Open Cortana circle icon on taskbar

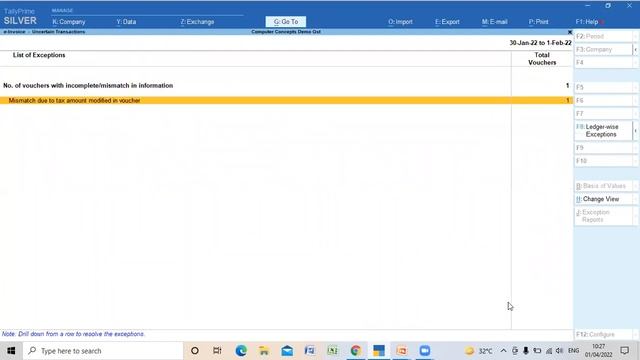tap(195, 351)
